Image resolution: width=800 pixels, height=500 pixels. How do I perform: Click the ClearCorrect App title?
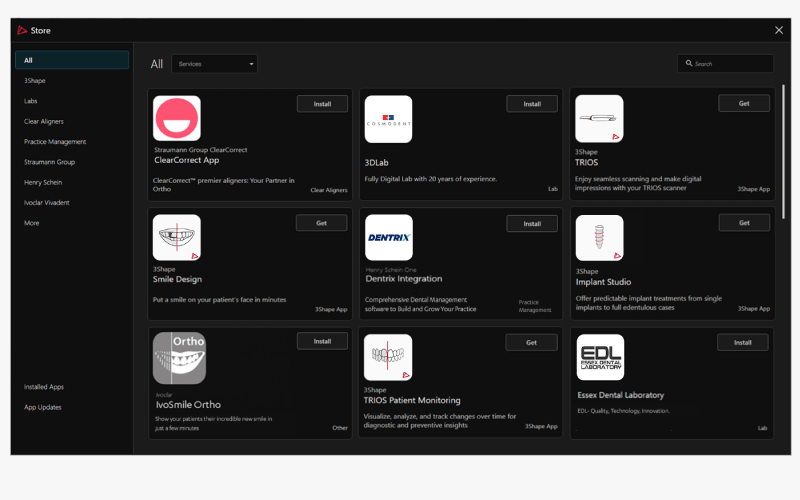tap(187, 160)
